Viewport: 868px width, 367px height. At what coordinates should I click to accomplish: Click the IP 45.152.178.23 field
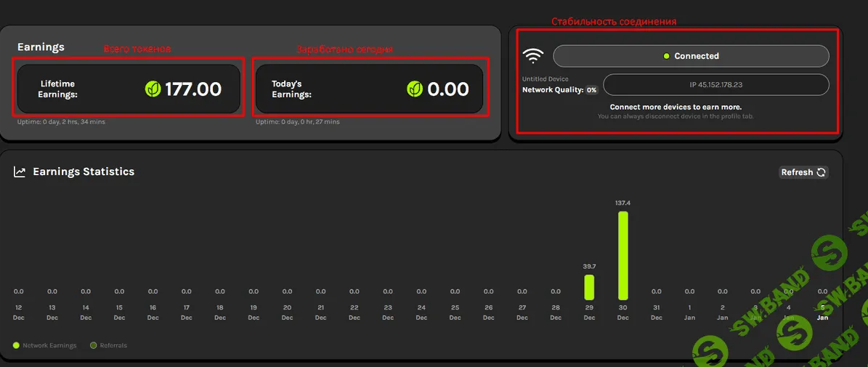tap(715, 84)
